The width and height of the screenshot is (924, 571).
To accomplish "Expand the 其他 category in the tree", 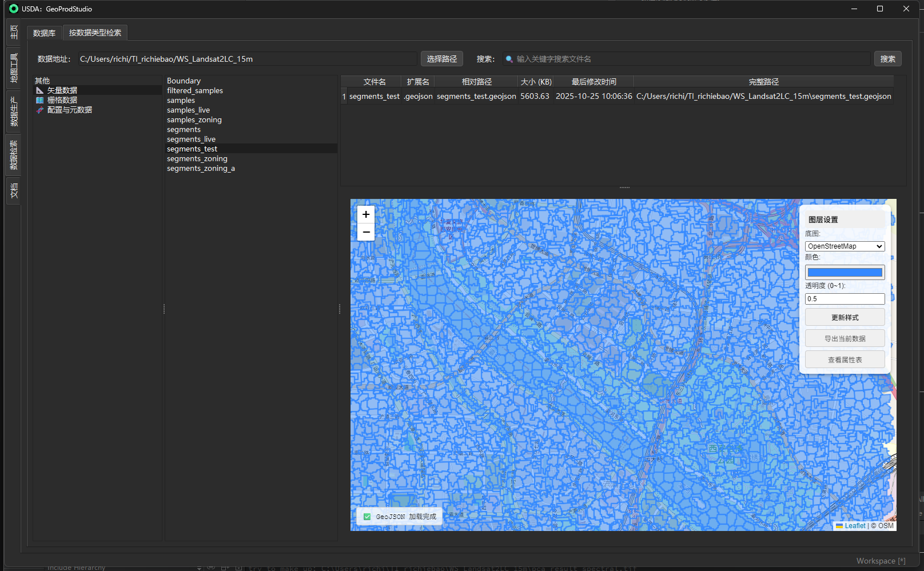I will [x=42, y=81].
